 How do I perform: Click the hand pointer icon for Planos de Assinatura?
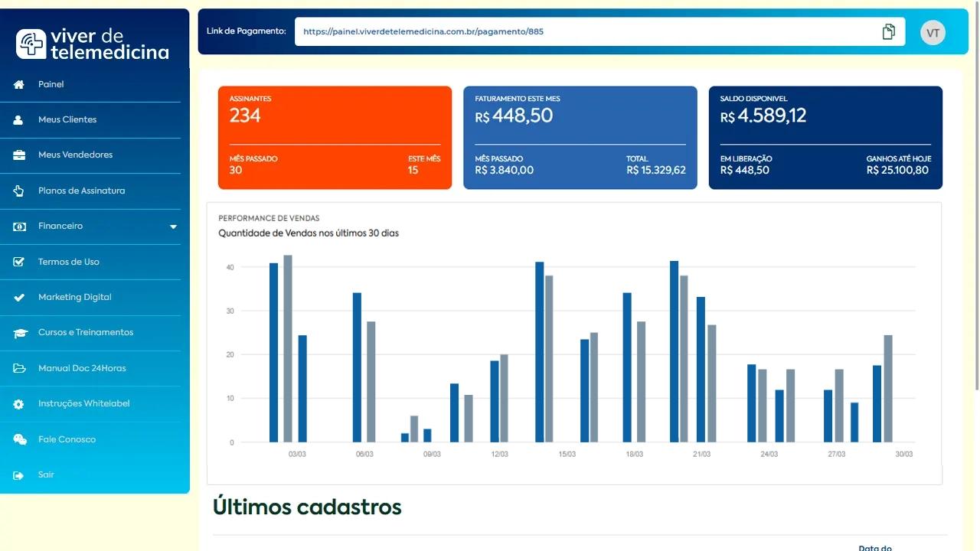[19, 191]
